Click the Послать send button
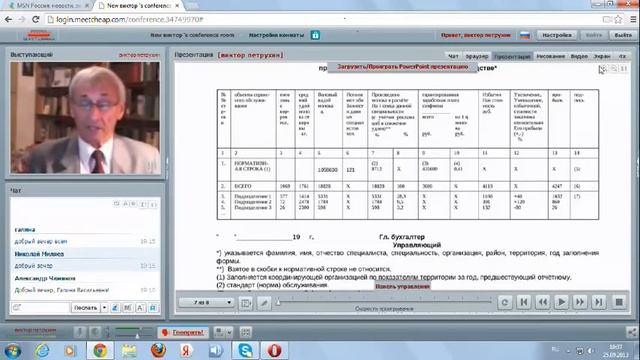Viewport: 640px width, 360px height. [x=85, y=308]
